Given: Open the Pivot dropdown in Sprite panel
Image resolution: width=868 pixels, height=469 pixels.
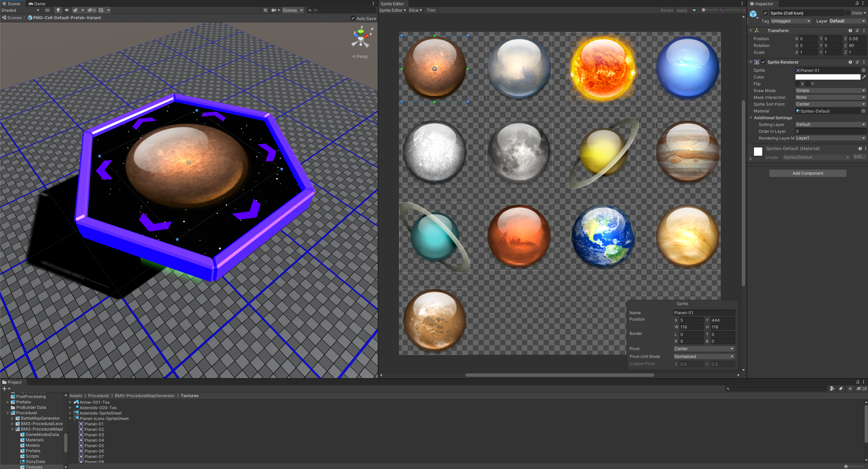Looking at the screenshot, I should [x=703, y=349].
